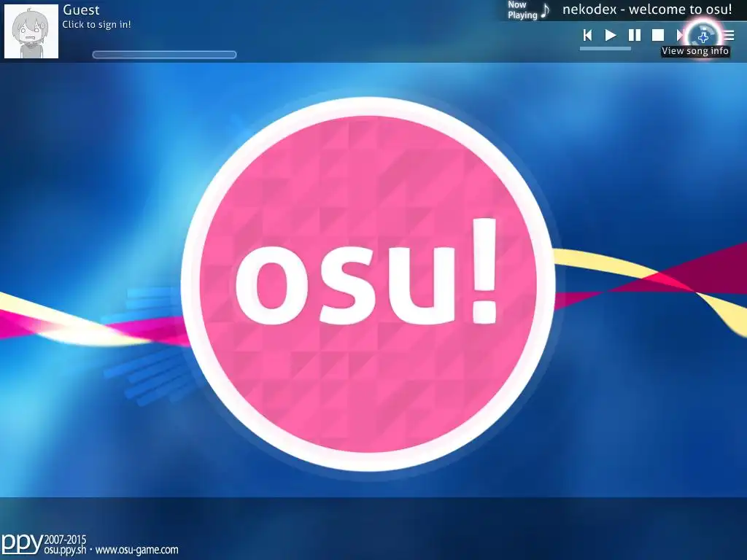Pause the currently playing song

[634, 35]
